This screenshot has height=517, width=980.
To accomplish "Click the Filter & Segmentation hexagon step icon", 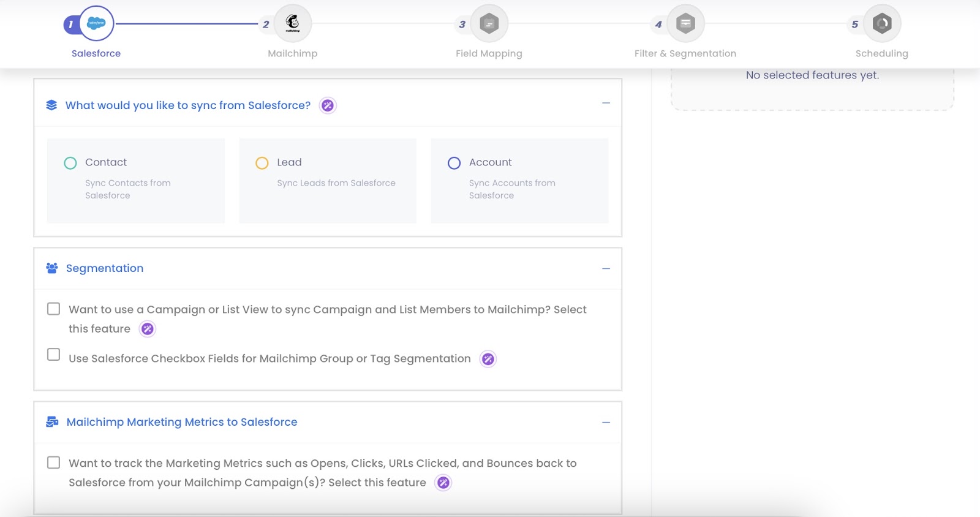I will pyautogui.click(x=685, y=23).
